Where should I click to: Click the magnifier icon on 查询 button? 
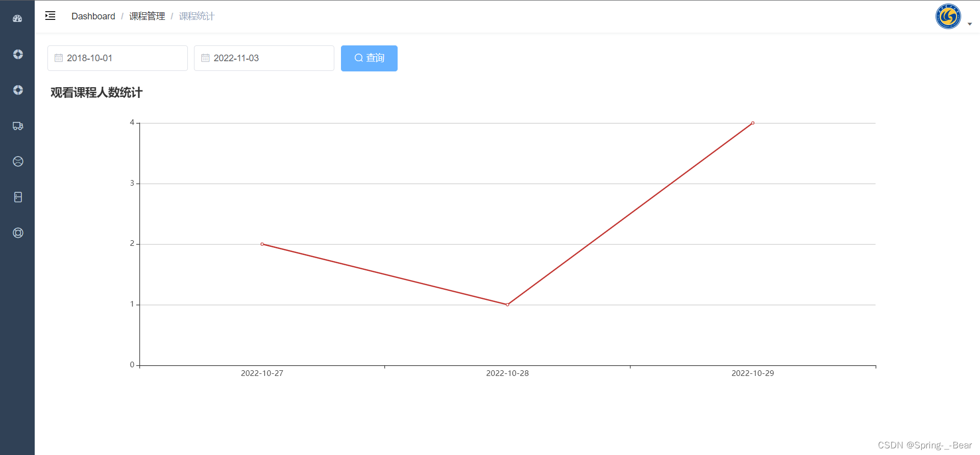pos(358,58)
